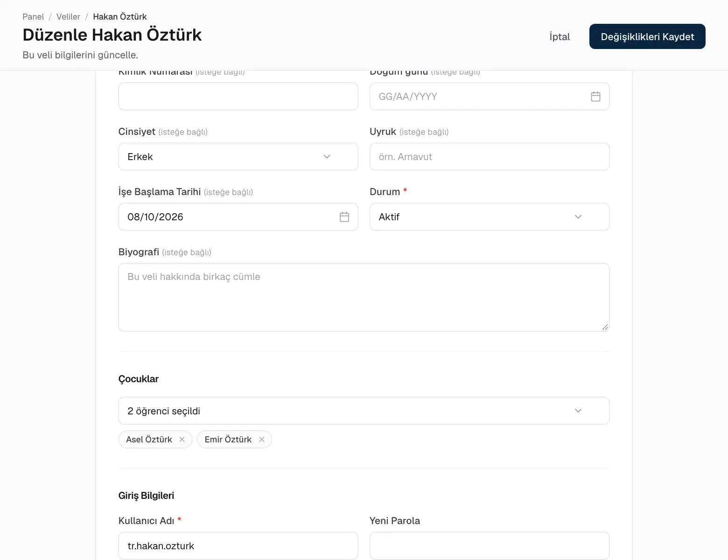Focus the Uyruk nationality input
The width and height of the screenshot is (728, 560).
489,157
